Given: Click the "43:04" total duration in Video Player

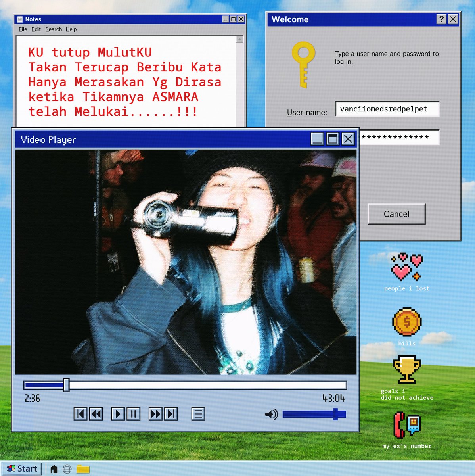Looking at the screenshot, I should coord(333,398).
